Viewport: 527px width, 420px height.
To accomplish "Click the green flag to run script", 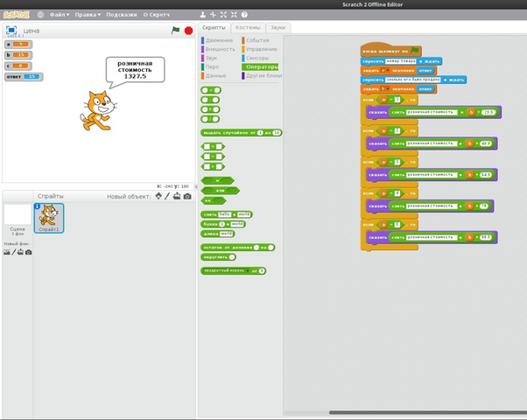I will [175, 31].
